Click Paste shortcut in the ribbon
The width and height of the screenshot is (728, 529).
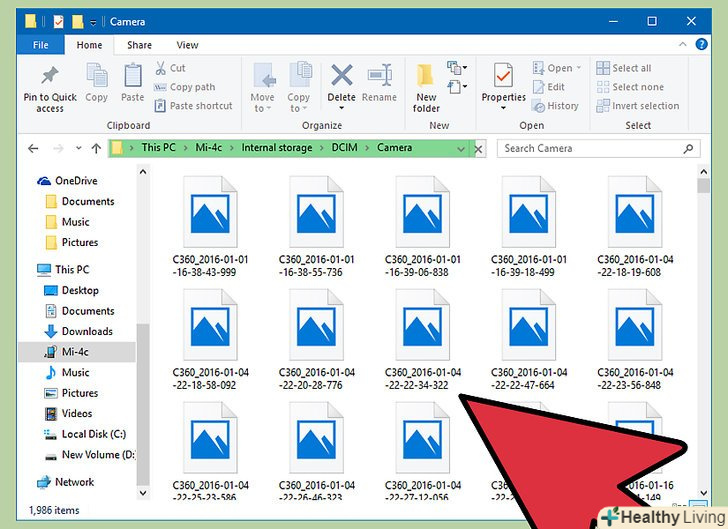[x=193, y=106]
